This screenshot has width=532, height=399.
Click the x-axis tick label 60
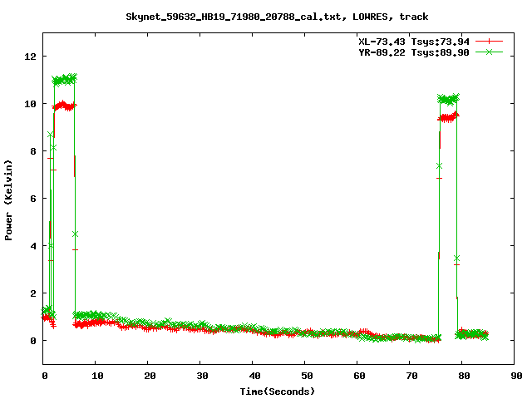click(359, 376)
